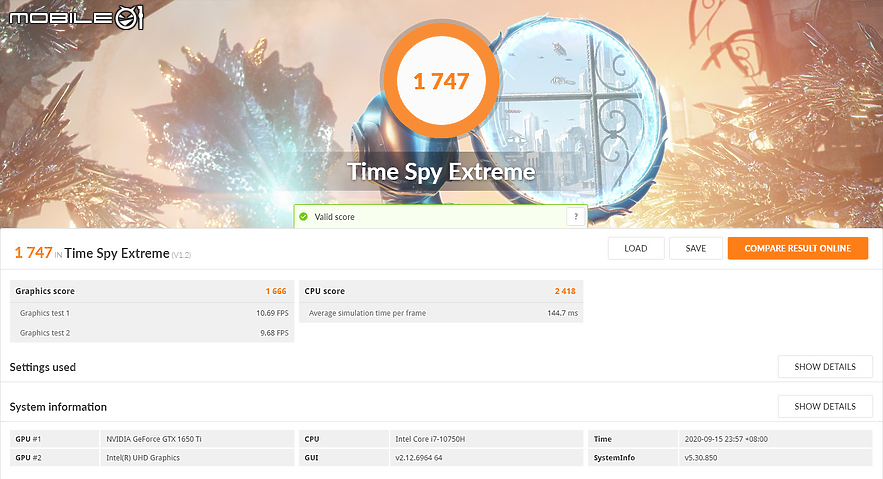Click the SAVE button
The height and width of the screenshot is (479, 883).
click(x=695, y=248)
